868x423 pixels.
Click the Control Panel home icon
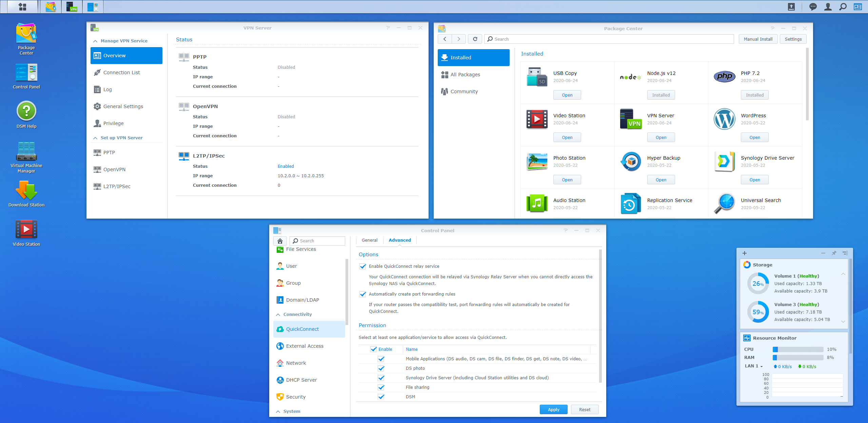tap(280, 241)
